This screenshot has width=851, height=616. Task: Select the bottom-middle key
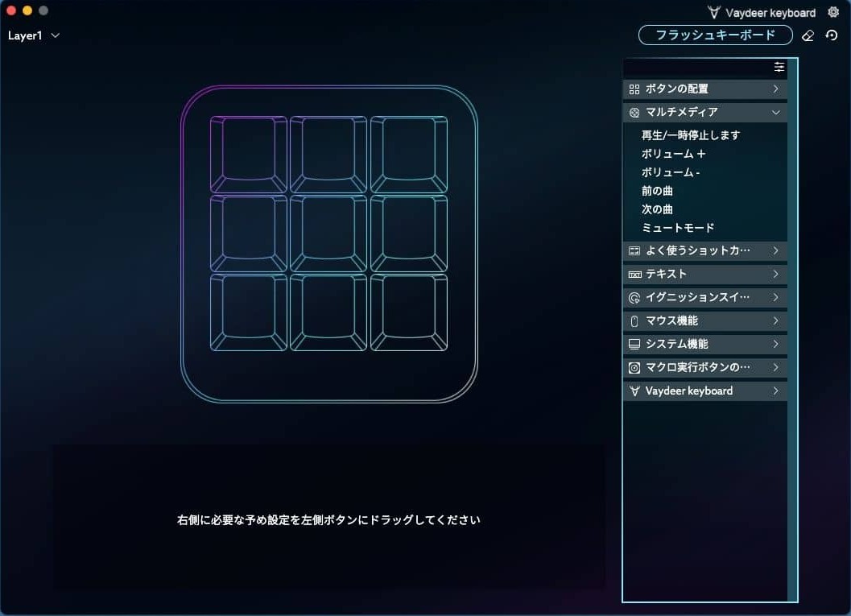coord(328,312)
